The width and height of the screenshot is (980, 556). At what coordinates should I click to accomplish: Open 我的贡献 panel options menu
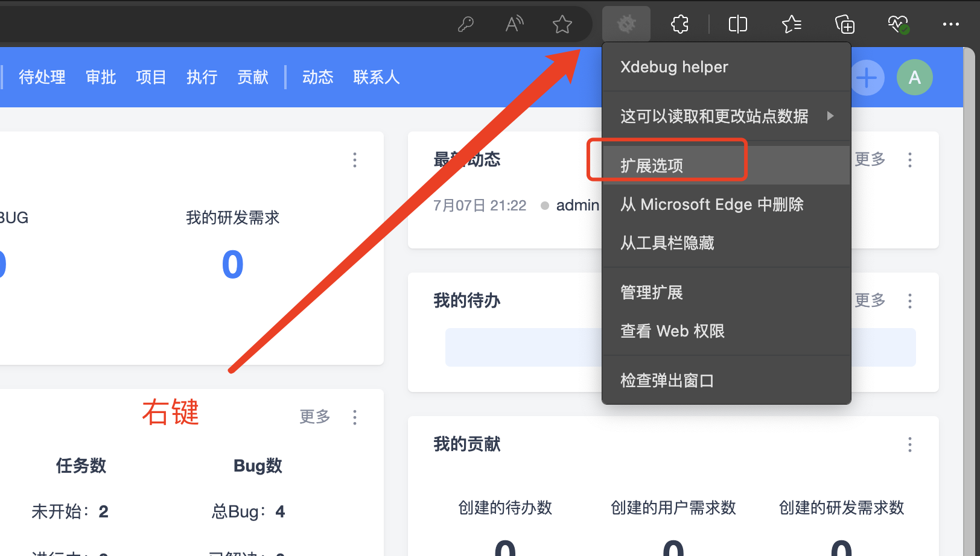[x=909, y=445]
